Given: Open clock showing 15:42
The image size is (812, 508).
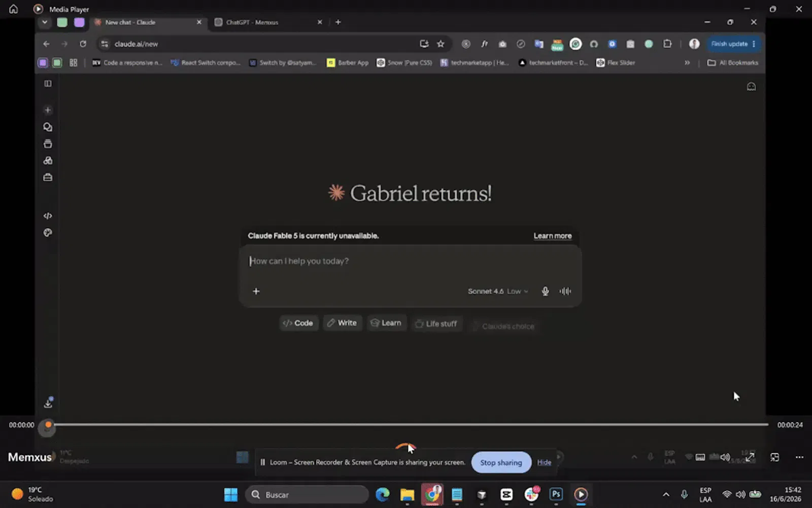Looking at the screenshot, I should [x=785, y=494].
